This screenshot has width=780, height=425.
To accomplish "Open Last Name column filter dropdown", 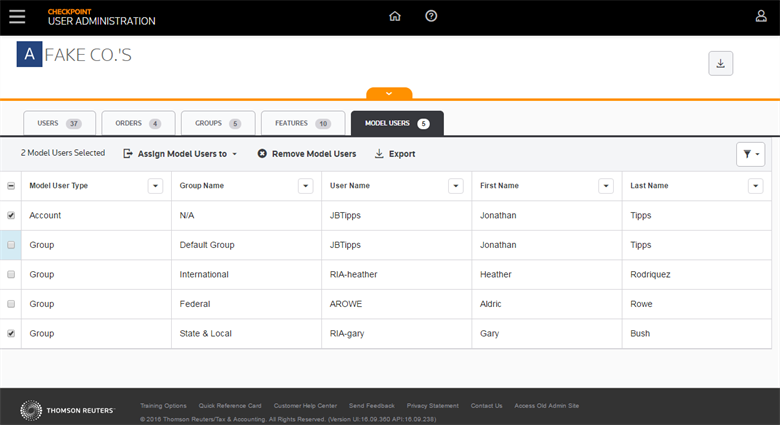I will [x=755, y=186].
